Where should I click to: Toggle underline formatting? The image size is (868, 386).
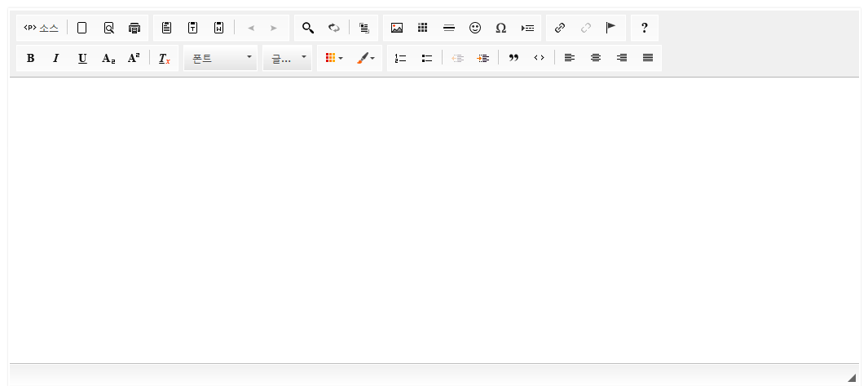pos(82,58)
